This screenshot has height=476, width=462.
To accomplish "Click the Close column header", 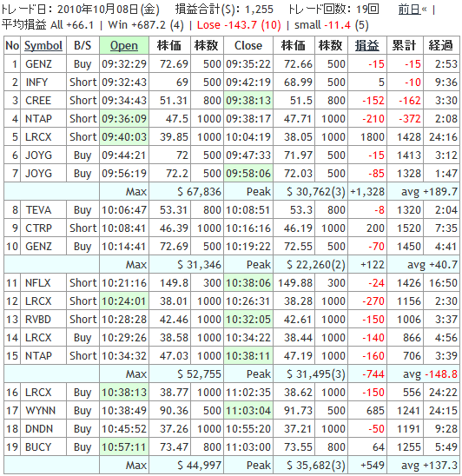I will click(x=248, y=45).
